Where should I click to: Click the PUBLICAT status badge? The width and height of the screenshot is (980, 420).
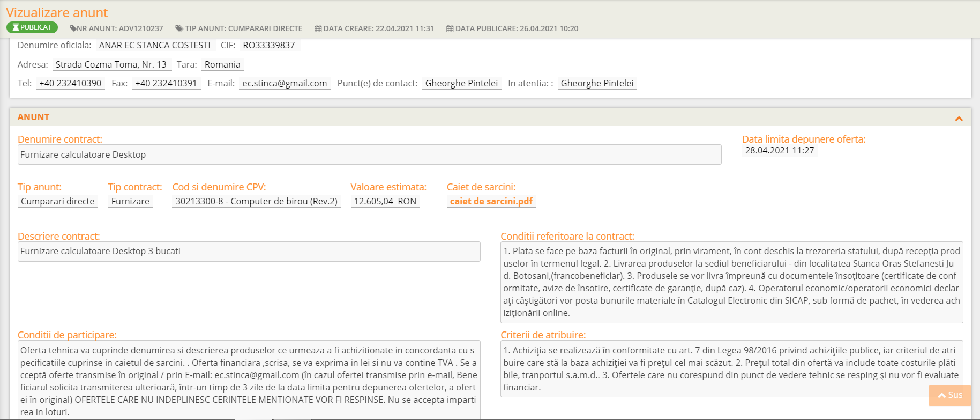(32, 27)
